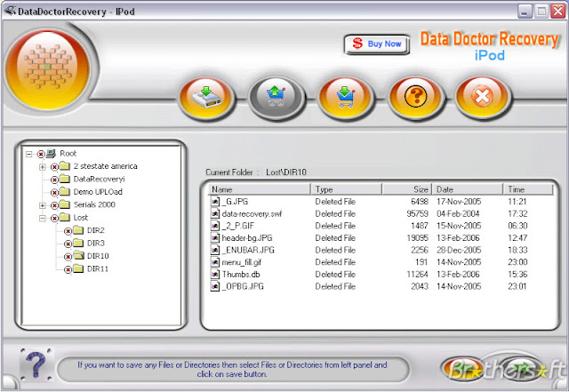Select the file name menu_fill.gif
This screenshot has height=392, width=569.
[x=242, y=262]
